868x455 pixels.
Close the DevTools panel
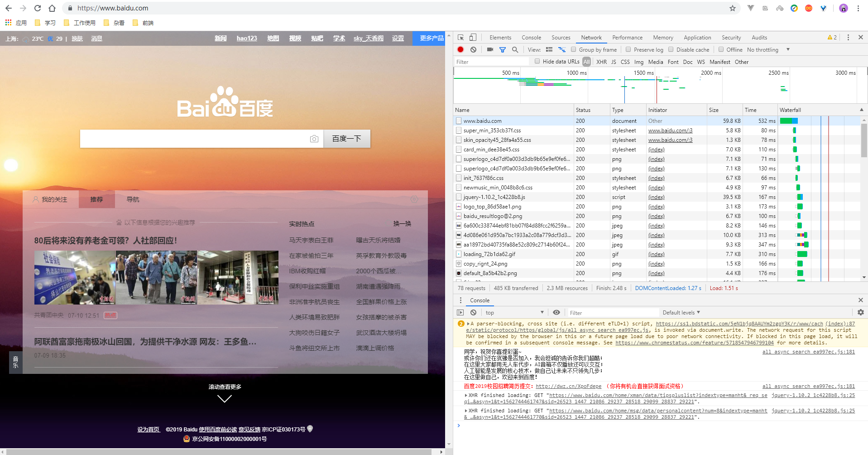coord(861,38)
